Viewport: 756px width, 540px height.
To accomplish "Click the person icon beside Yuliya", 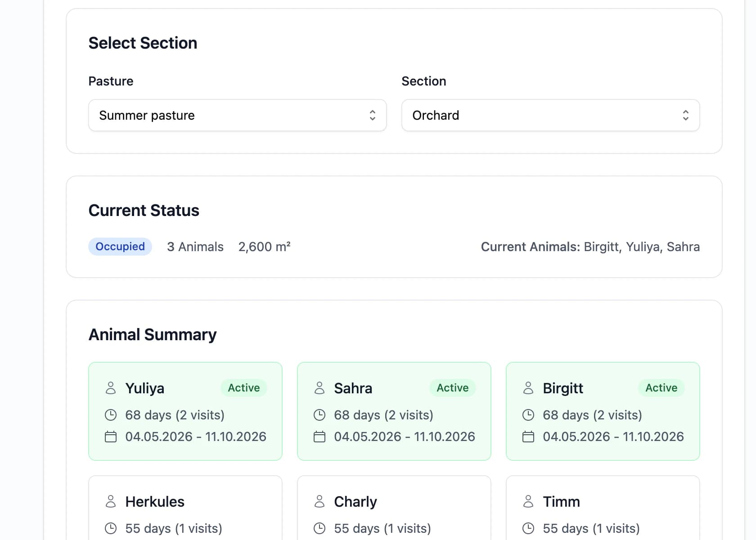I will 111,388.
